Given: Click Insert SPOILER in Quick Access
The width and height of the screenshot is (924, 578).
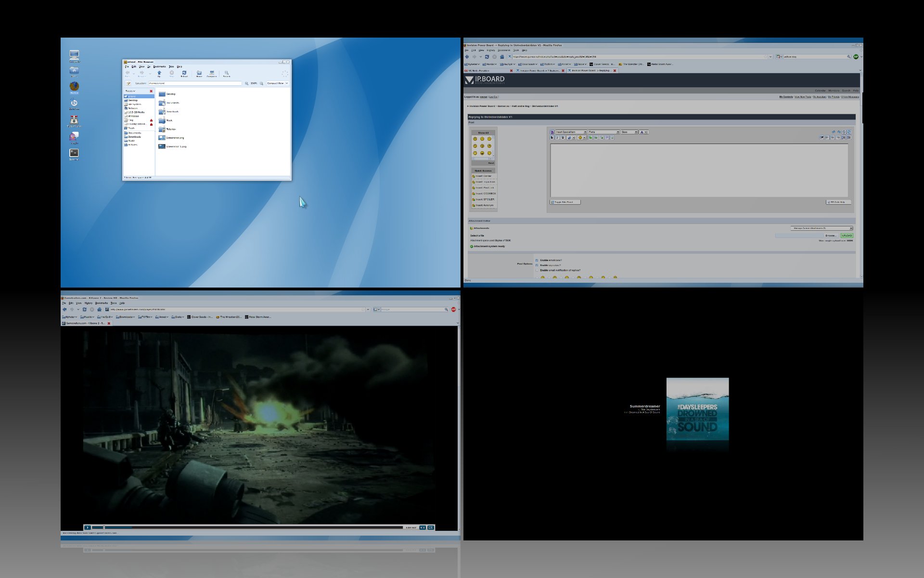Looking at the screenshot, I should (485, 199).
